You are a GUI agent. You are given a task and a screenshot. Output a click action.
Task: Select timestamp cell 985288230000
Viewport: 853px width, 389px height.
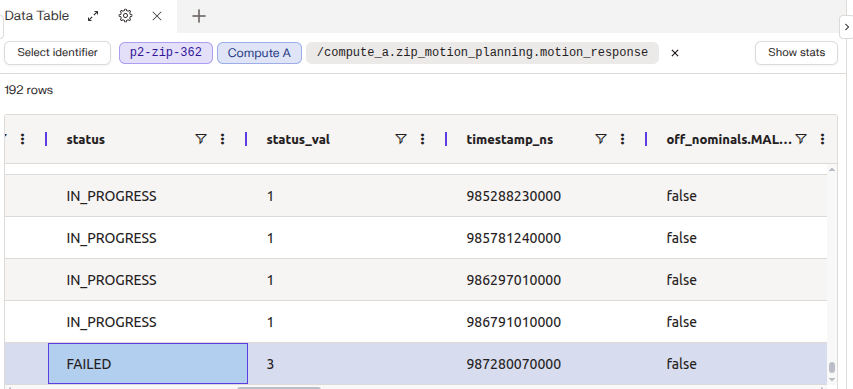coord(547,196)
